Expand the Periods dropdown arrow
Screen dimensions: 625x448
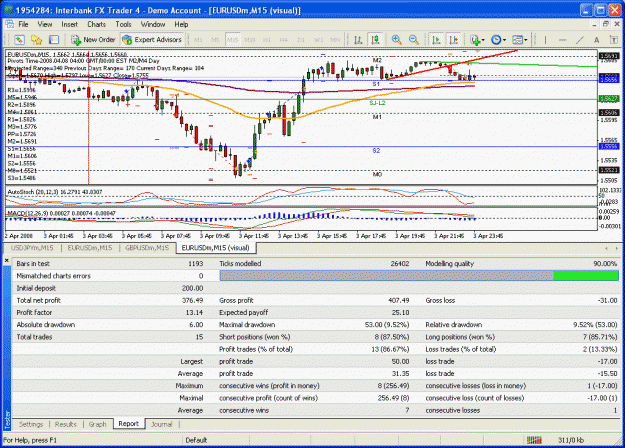(x=504, y=40)
